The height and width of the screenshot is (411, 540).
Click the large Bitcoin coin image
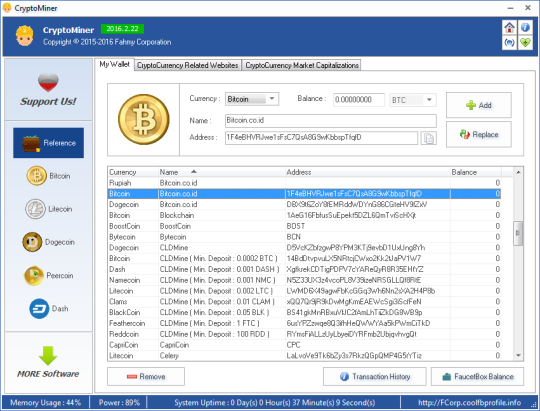pos(144,120)
